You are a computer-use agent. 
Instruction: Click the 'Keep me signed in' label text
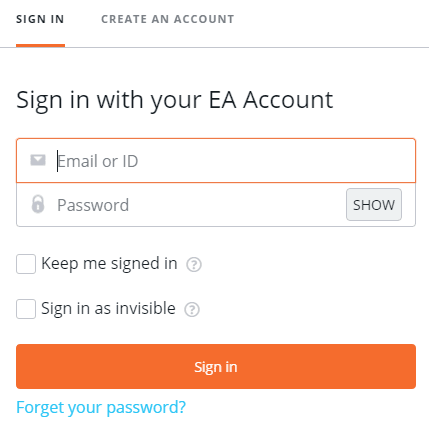coord(109,264)
